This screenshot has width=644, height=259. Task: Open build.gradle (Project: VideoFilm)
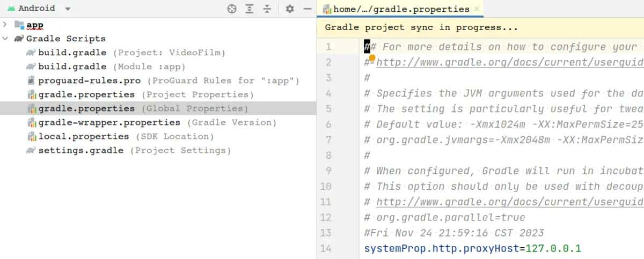coord(131,53)
